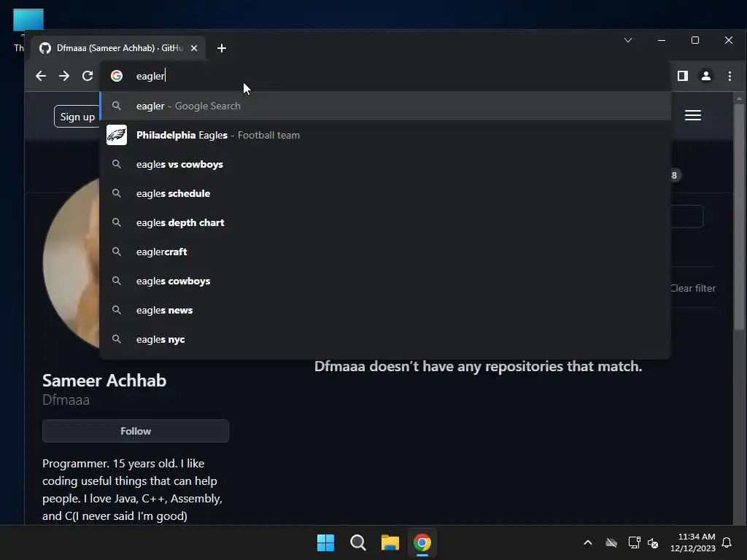Click the desktop icon behind Chrome window

click(x=28, y=20)
